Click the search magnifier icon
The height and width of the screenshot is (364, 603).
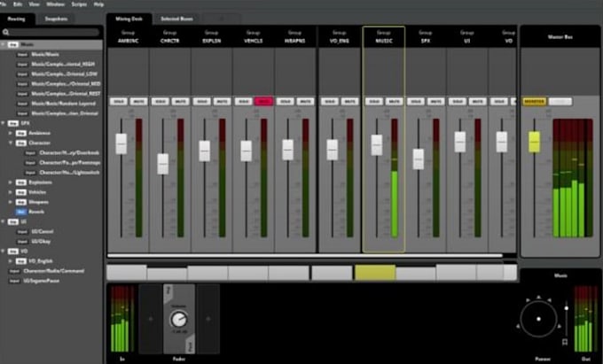point(6,33)
